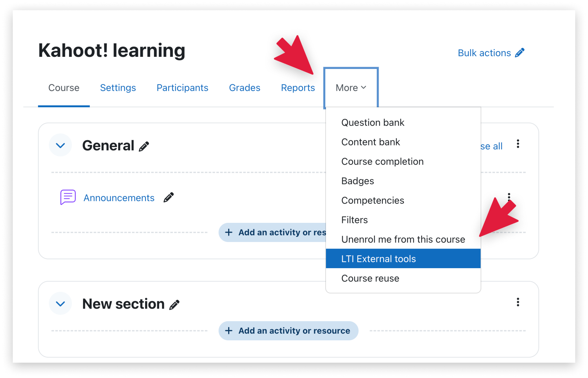Click Add an activity or resource in New section

(288, 331)
